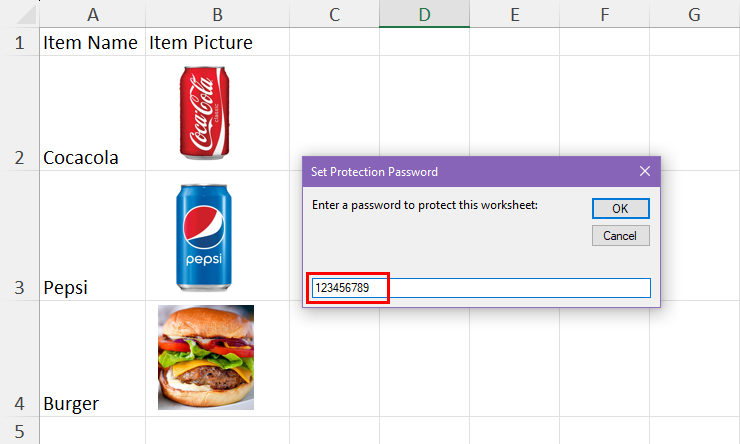Click Cancel in Set Protection Password dialog
740x444 pixels.
pos(621,235)
